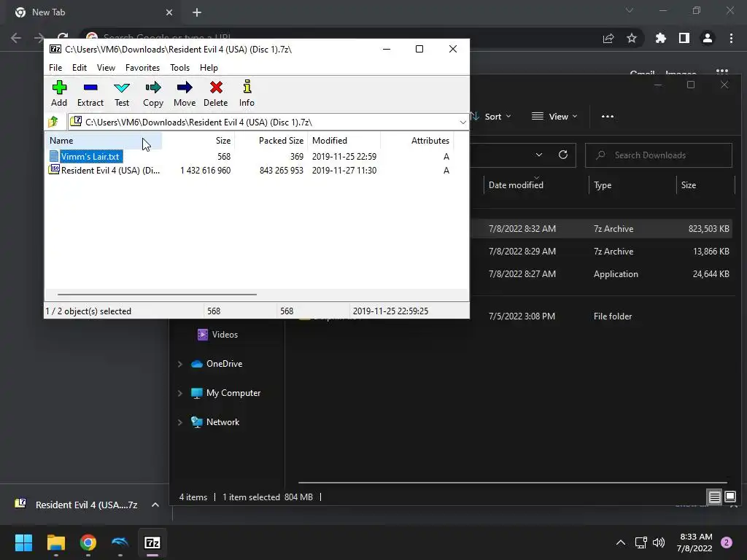Open the Favorites menu in 7-Zip
Viewport: 747px width, 560px height.
pyautogui.click(x=142, y=68)
